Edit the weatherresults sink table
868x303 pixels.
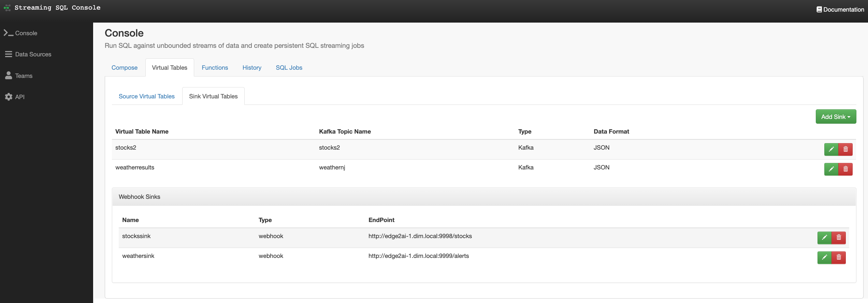[831, 169]
